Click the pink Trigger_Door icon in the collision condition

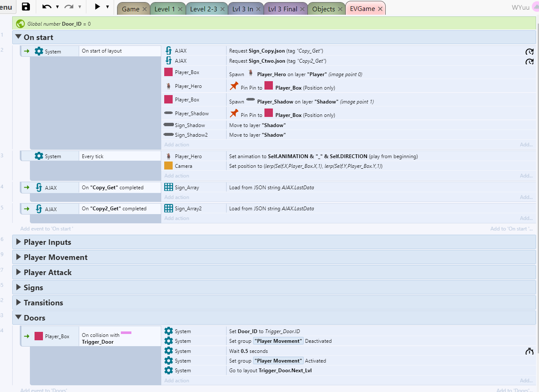point(126,333)
